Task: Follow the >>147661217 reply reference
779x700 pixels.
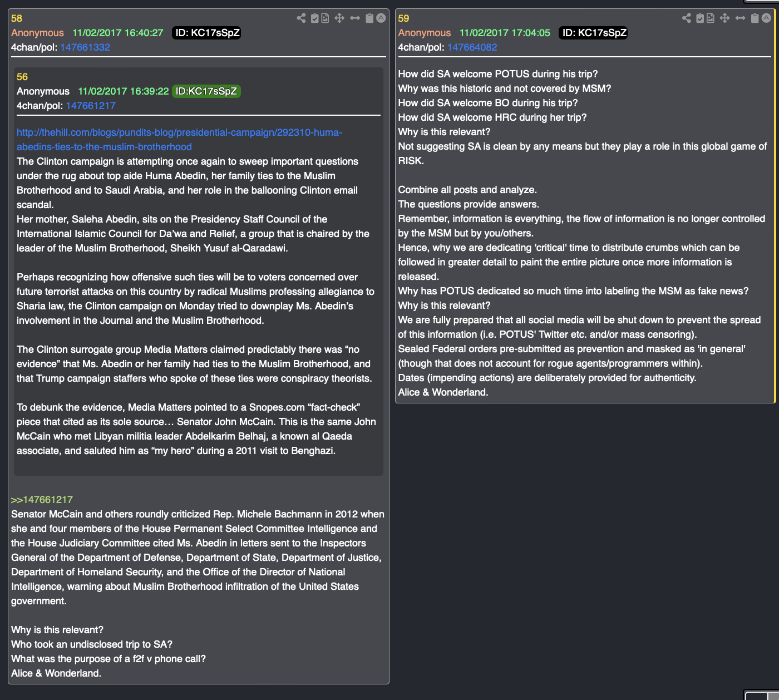Action: [x=42, y=500]
